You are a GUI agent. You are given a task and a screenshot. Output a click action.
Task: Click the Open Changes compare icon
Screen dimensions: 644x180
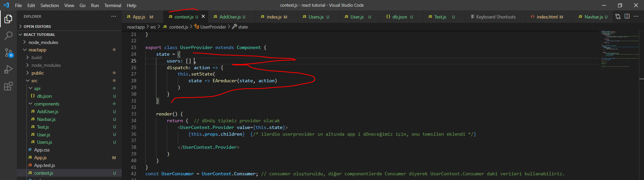coord(618,16)
